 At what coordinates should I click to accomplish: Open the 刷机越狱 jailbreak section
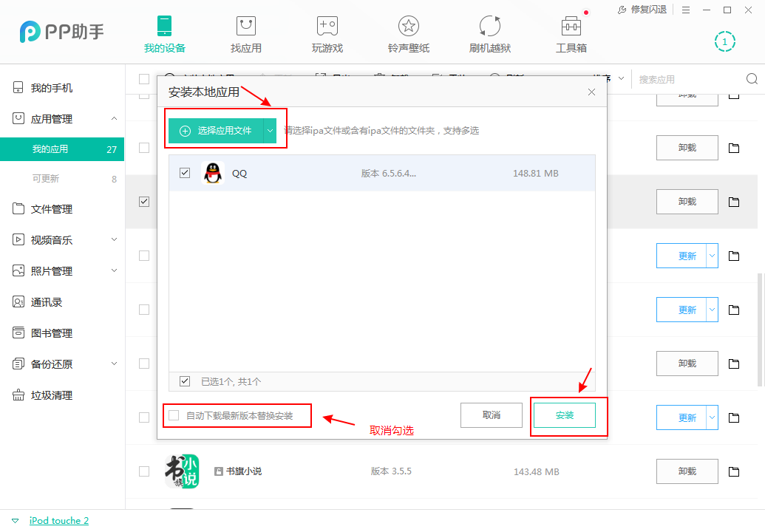(x=489, y=33)
